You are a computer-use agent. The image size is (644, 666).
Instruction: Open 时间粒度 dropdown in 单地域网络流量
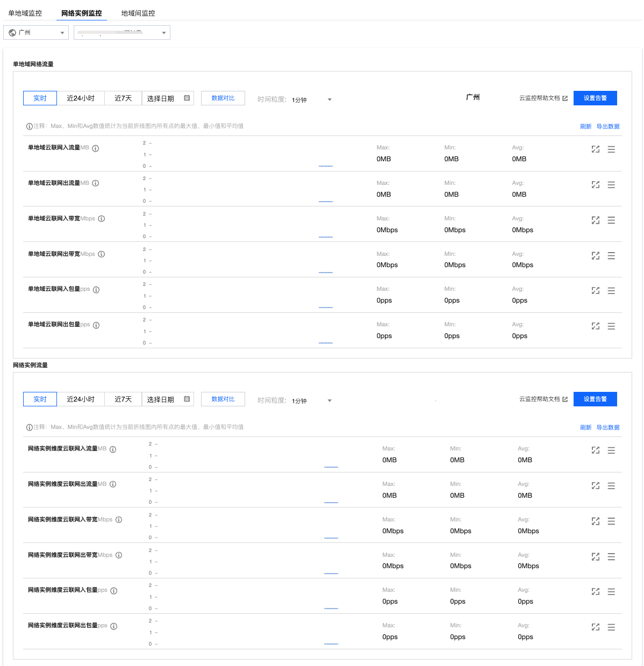(312, 100)
